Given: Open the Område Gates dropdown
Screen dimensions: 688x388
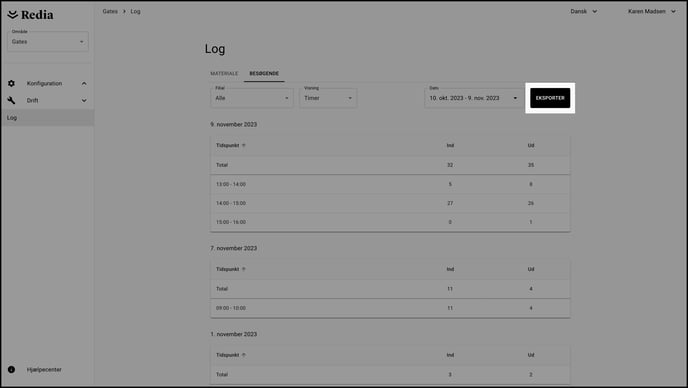Looking at the screenshot, I should [48, 42].
